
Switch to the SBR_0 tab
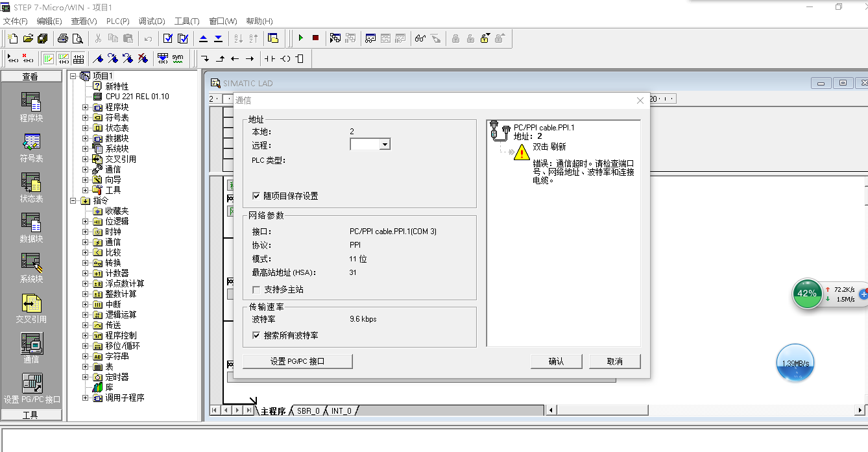309,411
